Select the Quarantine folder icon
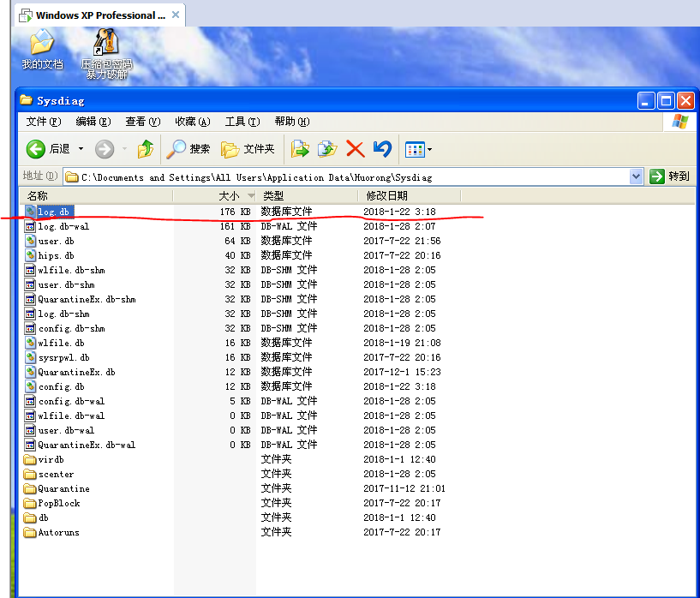Viewport: 700px width, 598px height. coord(30,488)
